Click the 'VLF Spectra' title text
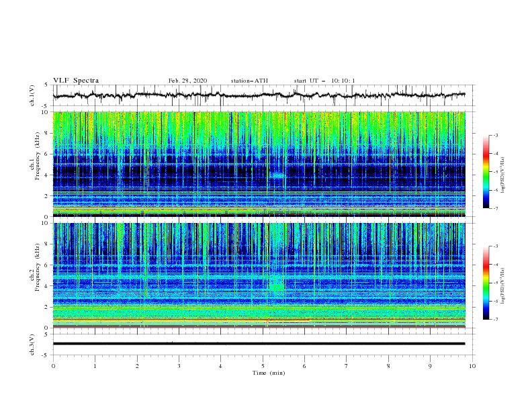 [x=76, y=81]
